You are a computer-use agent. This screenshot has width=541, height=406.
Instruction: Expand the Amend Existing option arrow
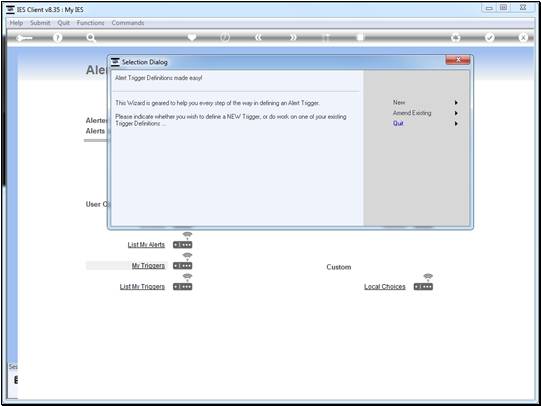click(456, 113)
